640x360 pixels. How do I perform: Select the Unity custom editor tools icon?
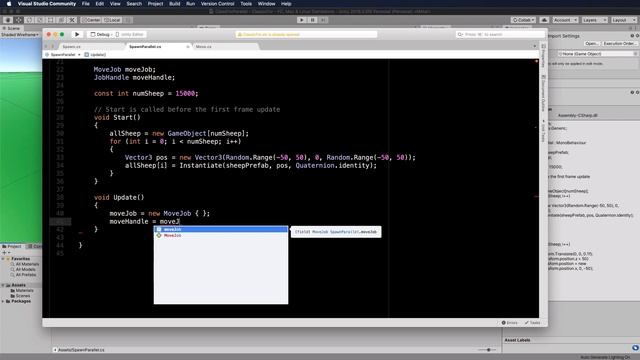tap(72, 20)
